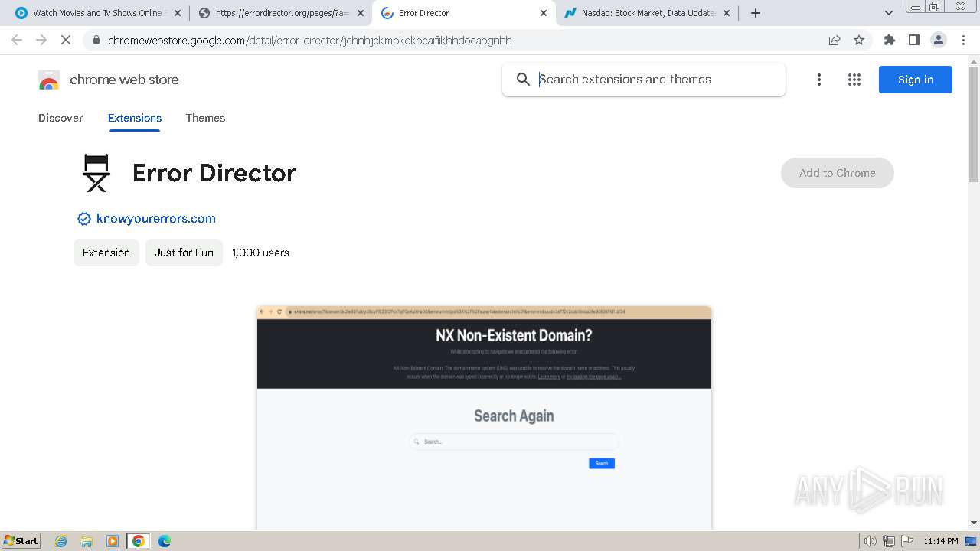Click the verified publisher badge icon

[84, 219]
